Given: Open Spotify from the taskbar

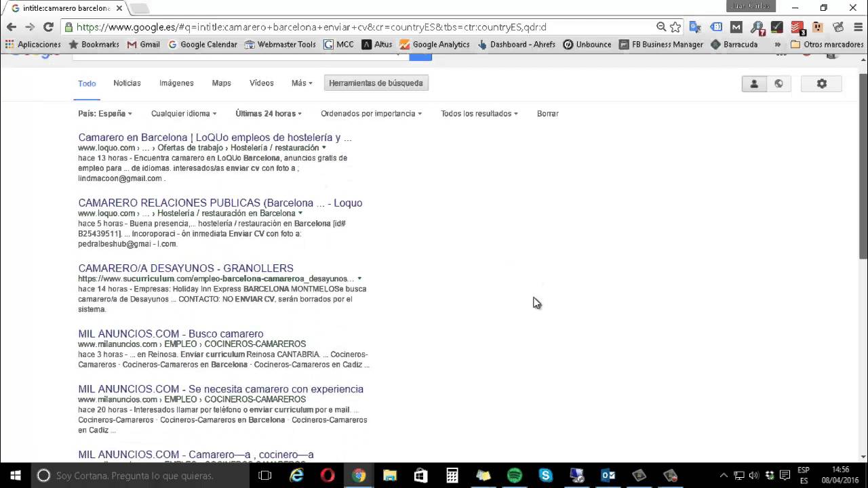Looking at the screenshot, I should click(515, 476).
